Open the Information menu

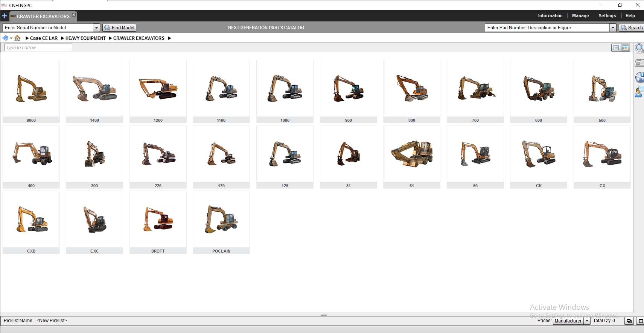(550, 16)
